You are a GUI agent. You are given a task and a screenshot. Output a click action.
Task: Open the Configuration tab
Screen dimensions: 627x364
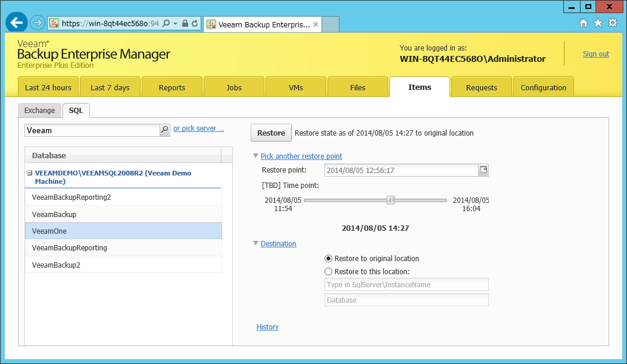[544, 87]
